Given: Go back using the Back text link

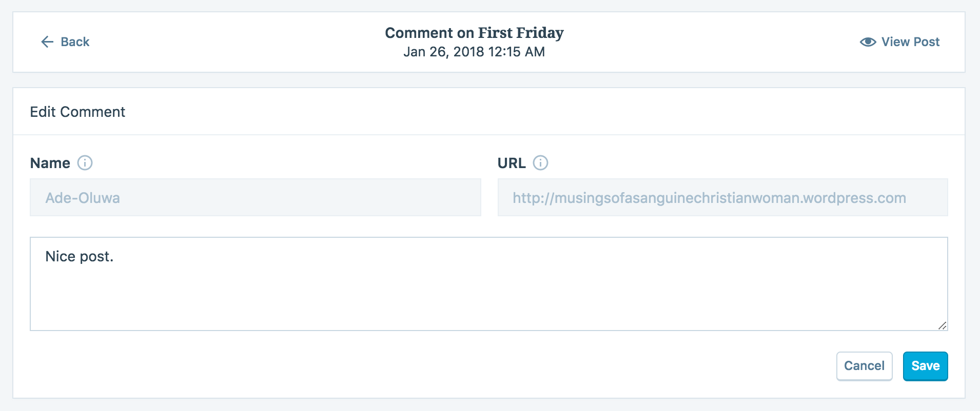Looking at the screenshot, I should 75,42.
